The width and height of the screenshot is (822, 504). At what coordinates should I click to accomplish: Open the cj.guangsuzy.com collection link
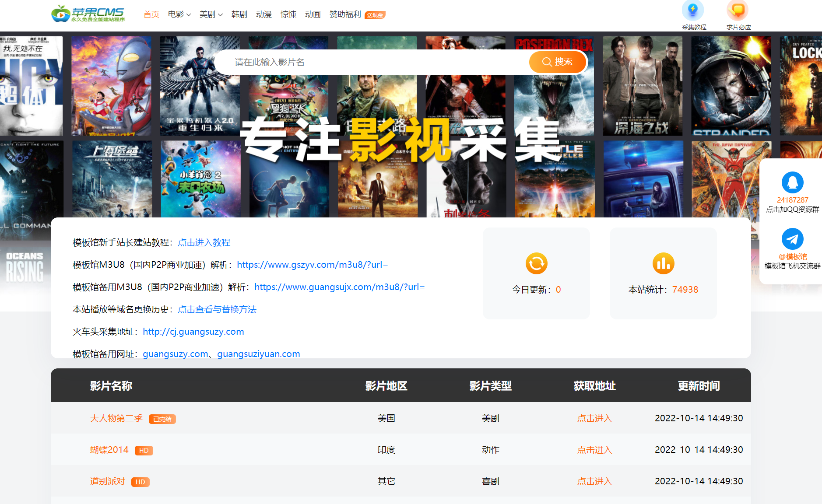(x=193, y=332)
